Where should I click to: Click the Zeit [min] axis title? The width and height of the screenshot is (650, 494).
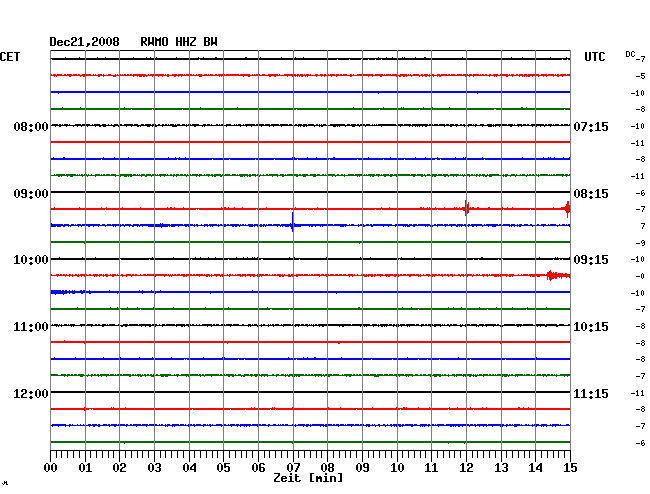pos(308,478)
